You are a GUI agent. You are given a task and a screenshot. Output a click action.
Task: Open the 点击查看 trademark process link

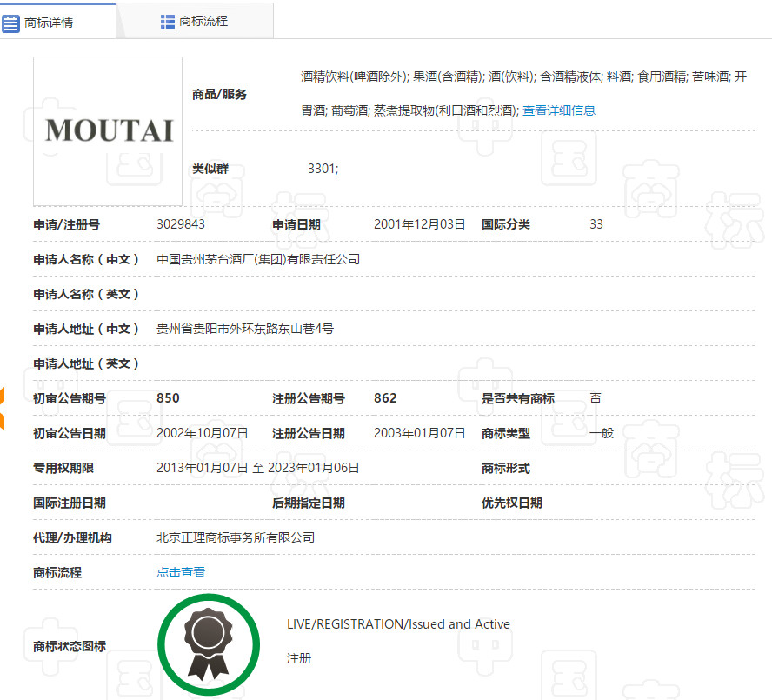181,572
